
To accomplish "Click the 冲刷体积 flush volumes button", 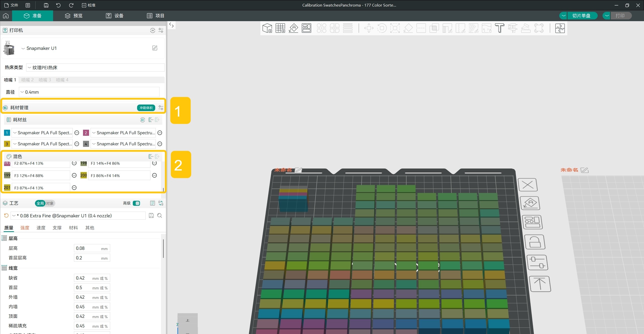I will point(146,108).
